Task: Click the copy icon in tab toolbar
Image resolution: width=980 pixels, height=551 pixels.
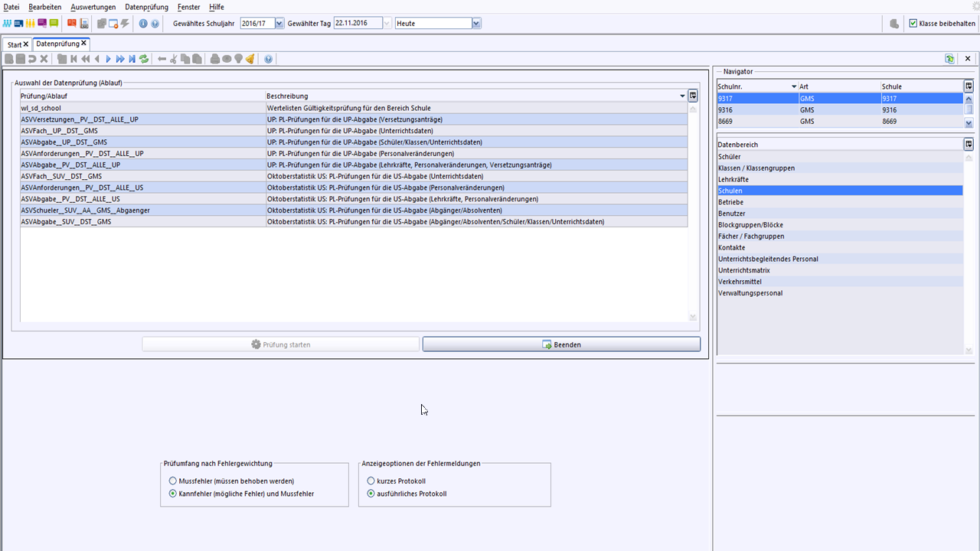Action: click(185, 59)
